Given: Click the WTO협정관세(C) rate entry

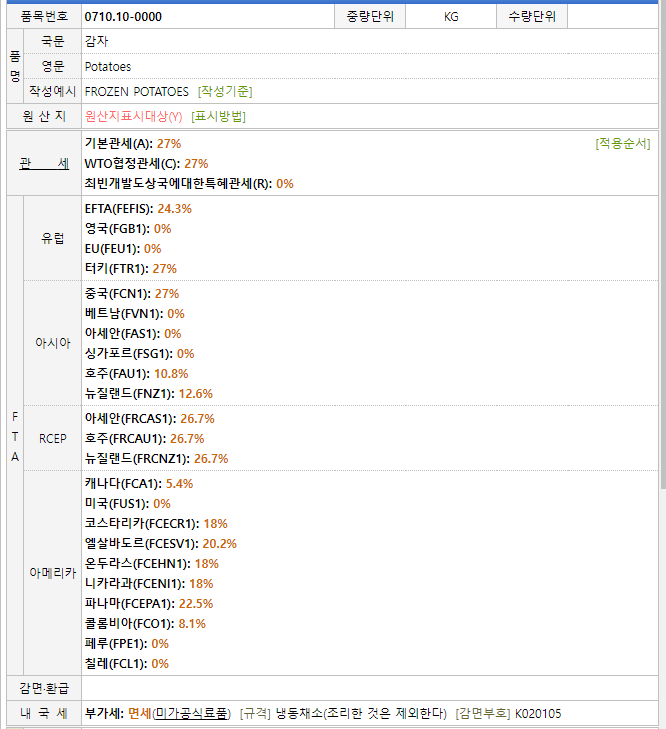Looking at the screenshot, I should 146,164.
